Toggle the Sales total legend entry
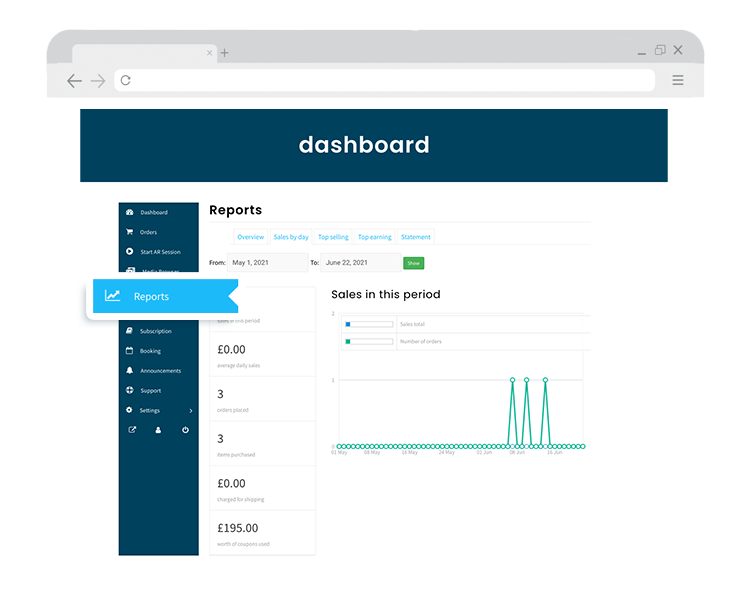 tap(412, 324)
